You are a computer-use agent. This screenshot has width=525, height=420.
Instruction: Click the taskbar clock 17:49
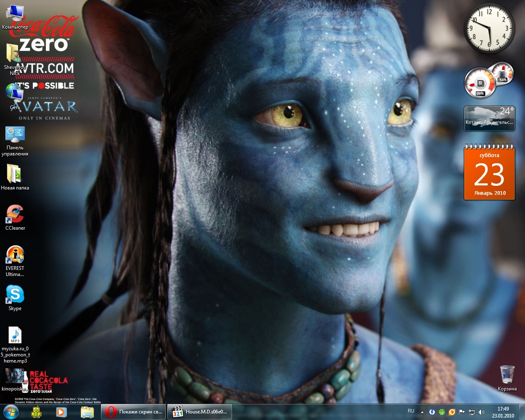(503, 412)
